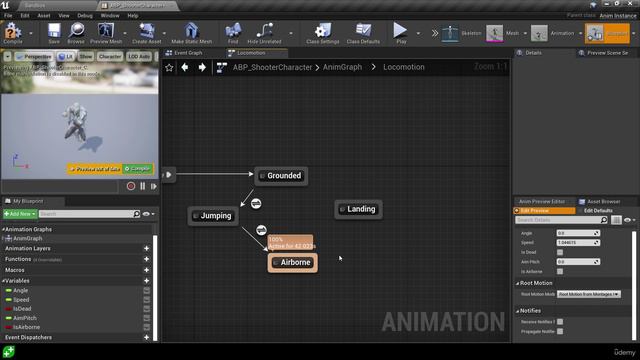Navigate back in graph history

coord(185,67)
